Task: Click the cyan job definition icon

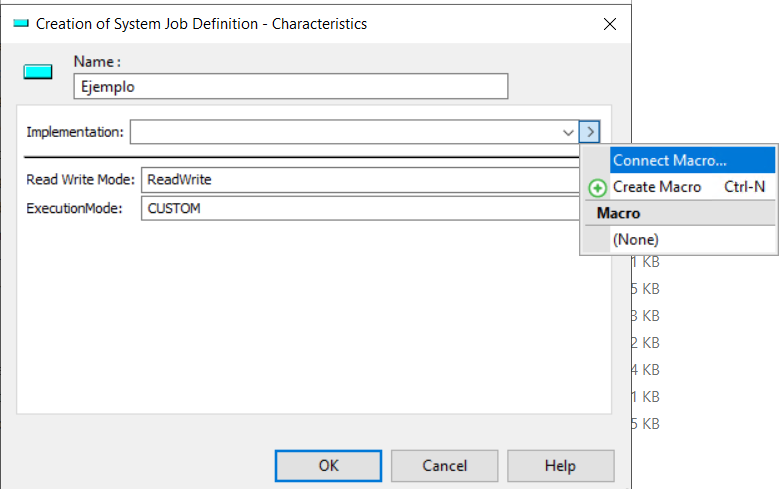Action: tap(38, 72)
